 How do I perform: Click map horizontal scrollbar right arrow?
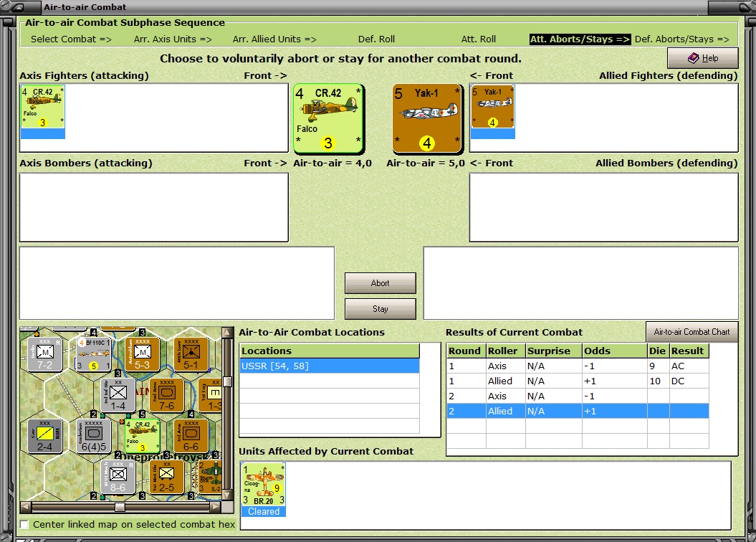[216, 506]
